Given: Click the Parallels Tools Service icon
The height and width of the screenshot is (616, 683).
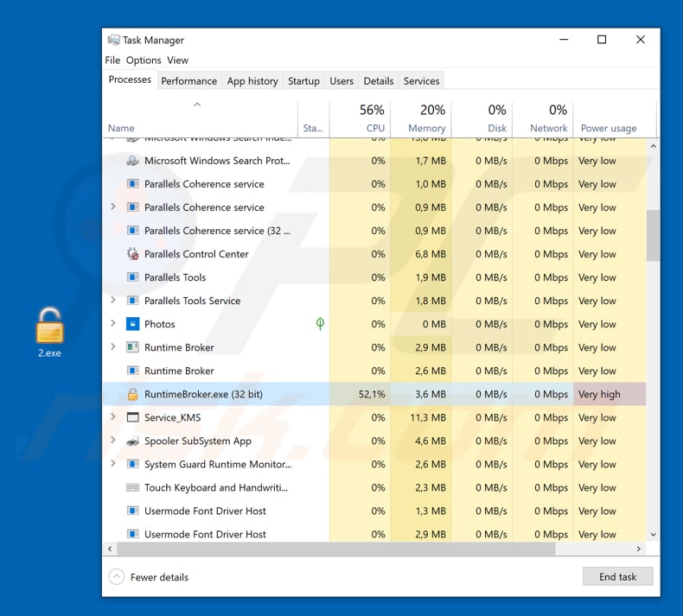Looking at the screenshot, I should coord(133,301).
